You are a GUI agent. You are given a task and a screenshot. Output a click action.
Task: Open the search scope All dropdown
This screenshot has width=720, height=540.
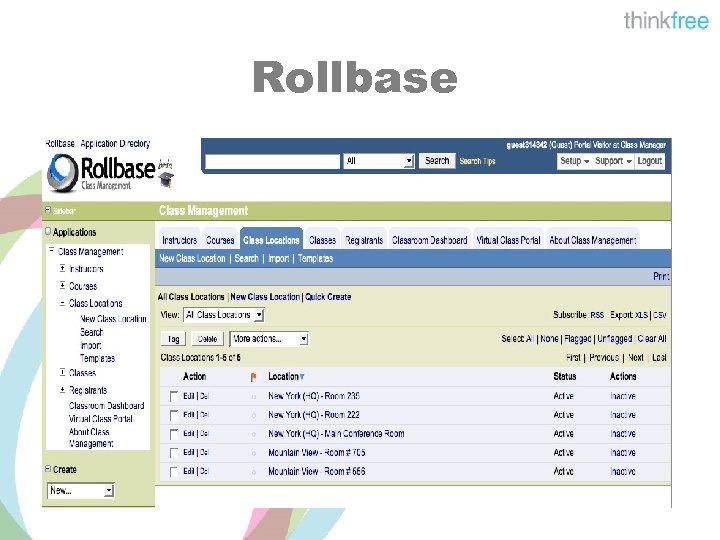pyautogui.click(x=379, y=161)
